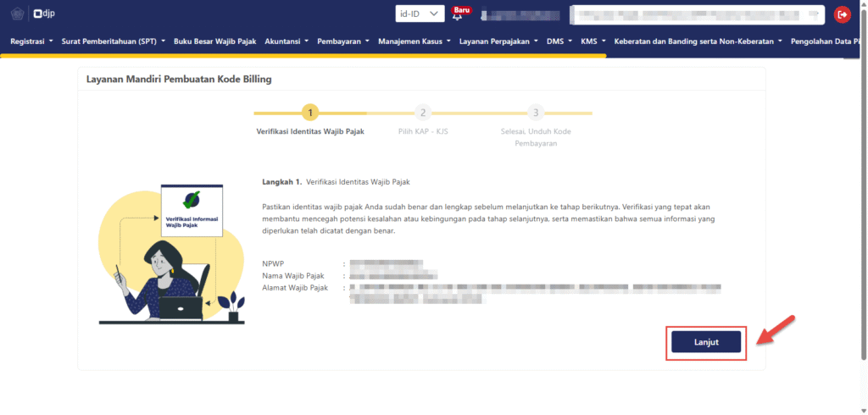Select step 3 Selesai, Unduh Kode Pembayaran
This screenshot has height=415, width=868.
tap(535, 113)
